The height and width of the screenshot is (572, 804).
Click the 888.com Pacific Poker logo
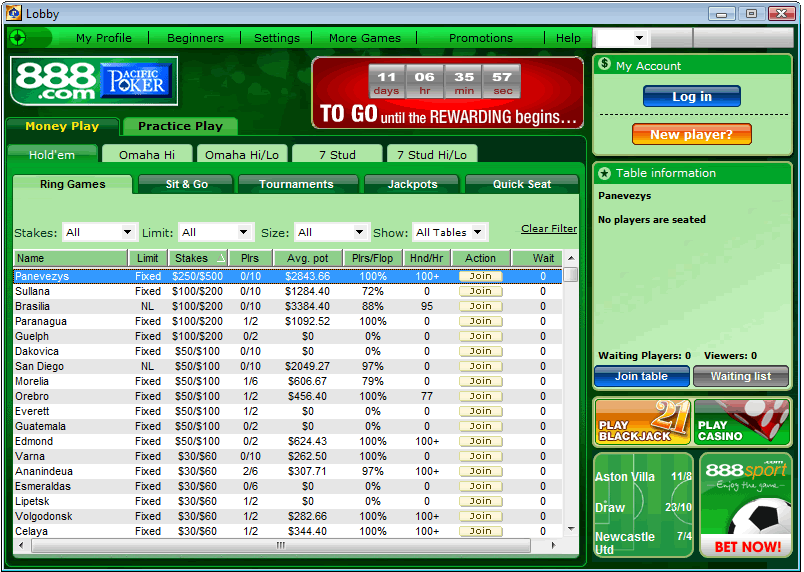(x=94, y=81)
